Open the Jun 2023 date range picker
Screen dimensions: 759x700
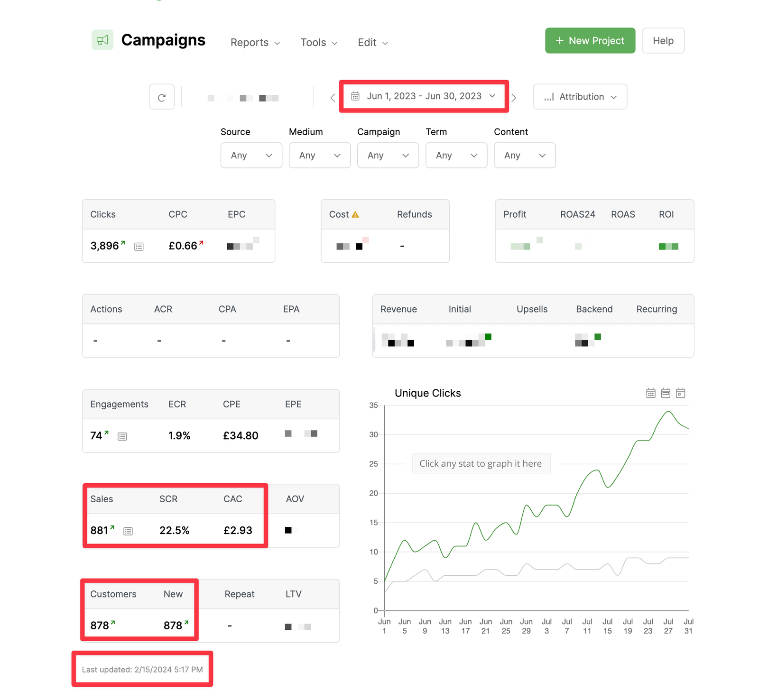coord(424,96)
